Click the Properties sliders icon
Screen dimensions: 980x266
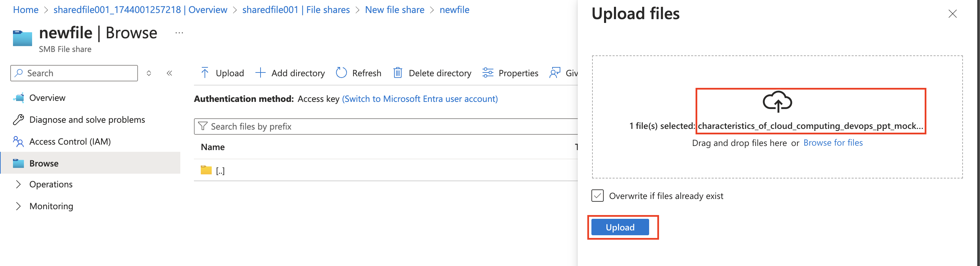pyautogui.click(x=488, y=73)
